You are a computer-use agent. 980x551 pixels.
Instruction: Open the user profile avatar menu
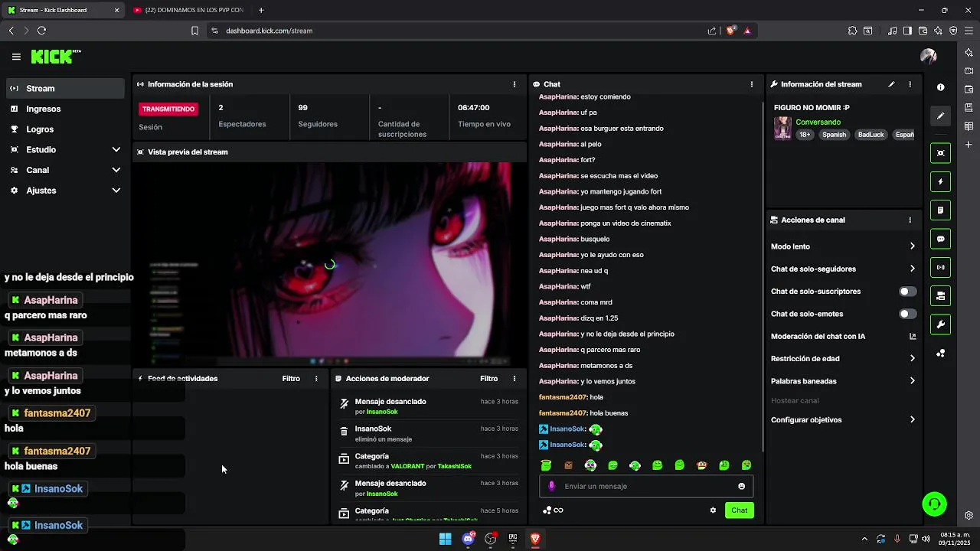[928, 57]
